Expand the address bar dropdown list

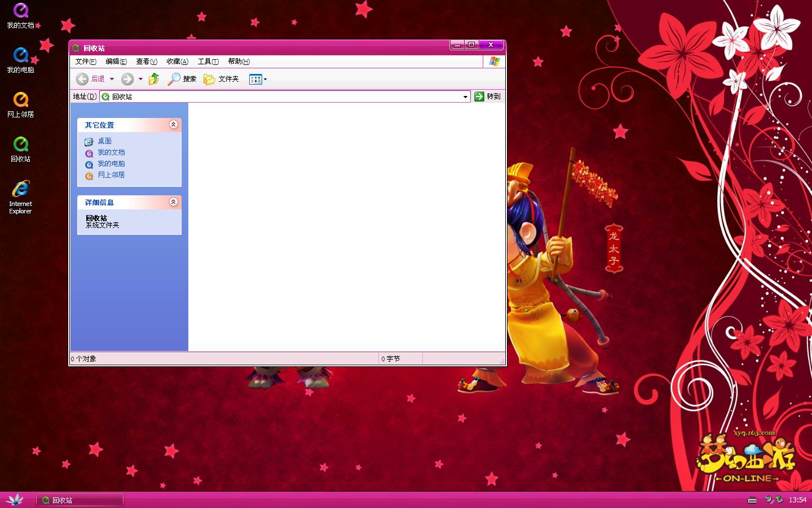465,97
